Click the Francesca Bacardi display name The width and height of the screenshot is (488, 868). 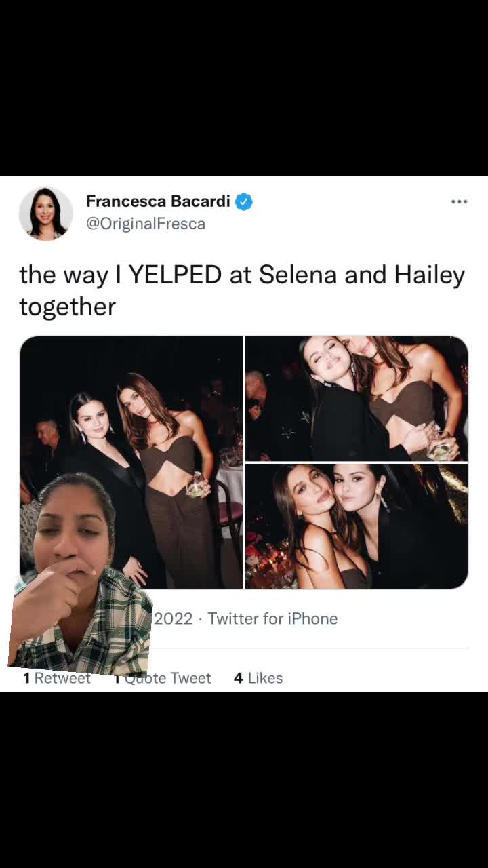coord(158,201)
